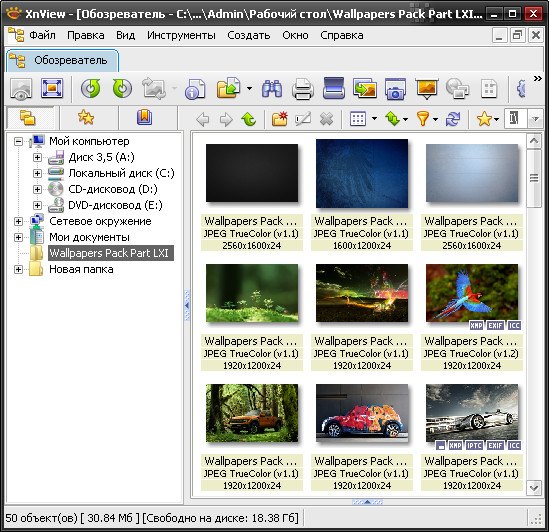Screen dimensions: 549x532
Task: Switch to the Favorites star tab in the sidebar
Action: pos(86,117)
